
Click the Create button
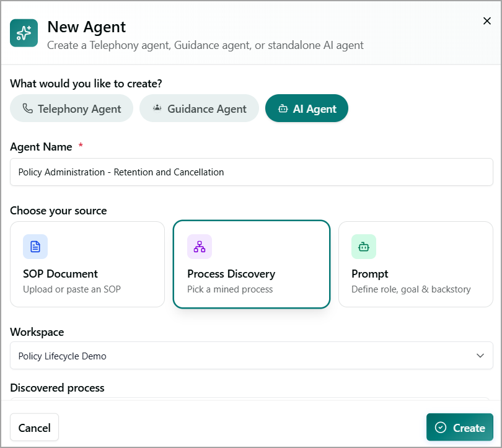point(459,428)
